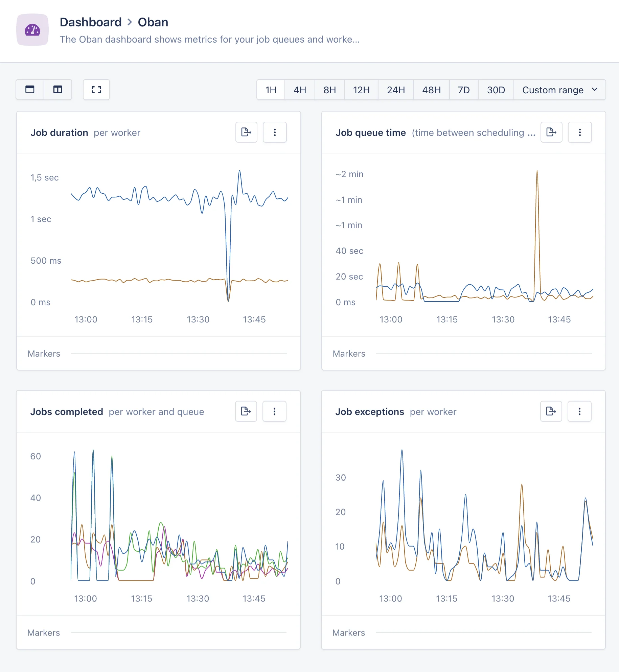
Task: Switch to single-column layout view
Action: click(x=30, y=90)
